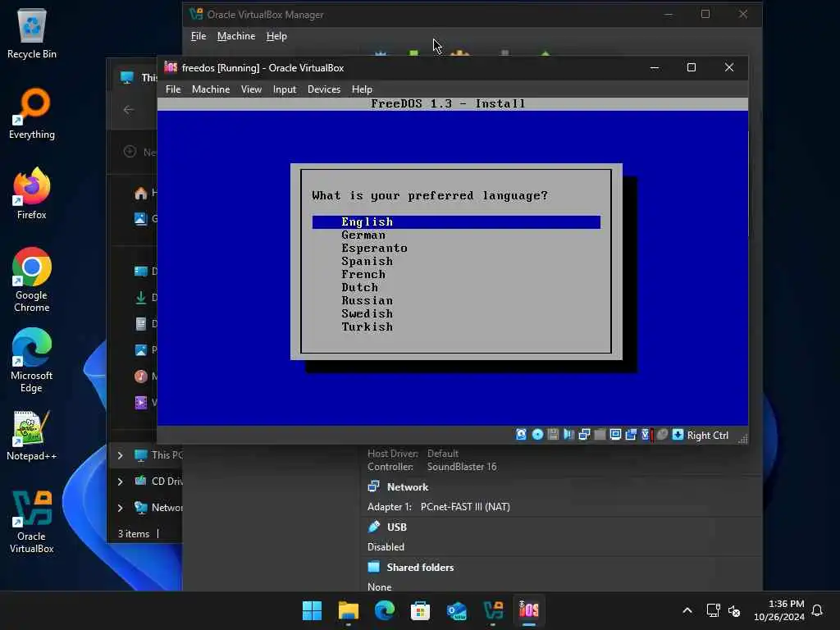Click the Documents icon in the Explorer sidebar
Viewport: 840px width, 630px height.
click(x=141, y=323)
